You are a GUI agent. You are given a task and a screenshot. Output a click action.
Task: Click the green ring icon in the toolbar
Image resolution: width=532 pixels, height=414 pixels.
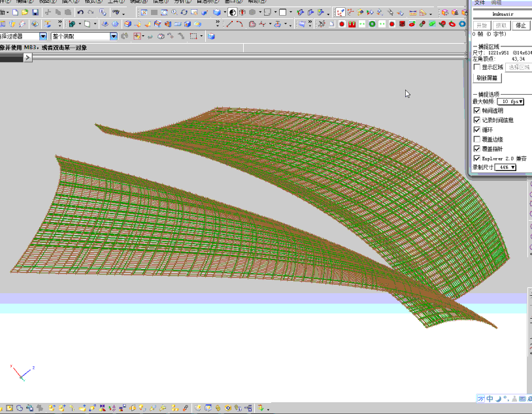(x=372, y=24)
